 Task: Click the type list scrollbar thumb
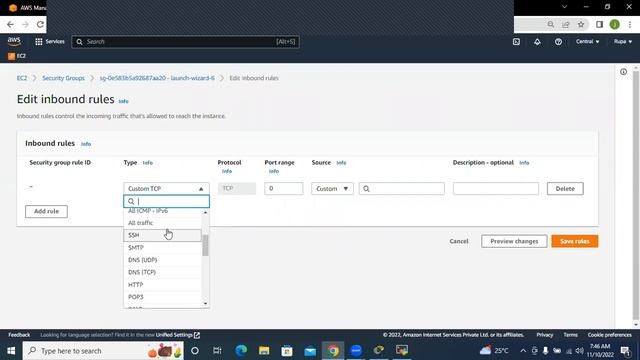click(205, 245)
